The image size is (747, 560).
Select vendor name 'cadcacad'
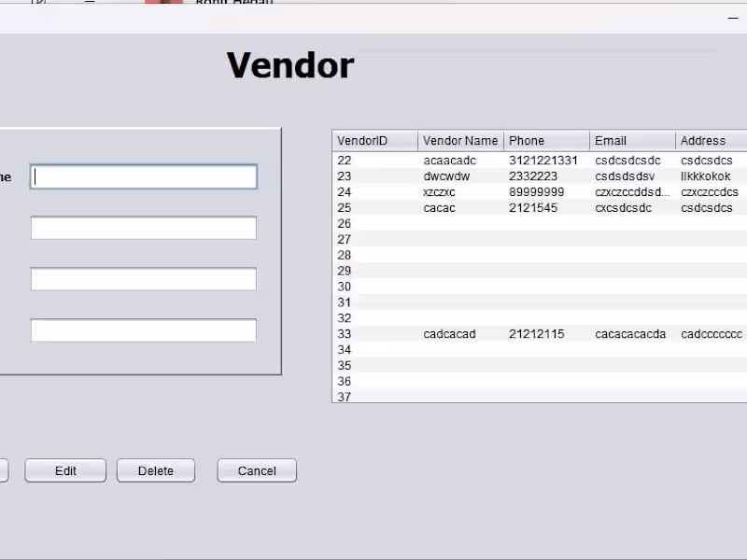coord(460,334)
